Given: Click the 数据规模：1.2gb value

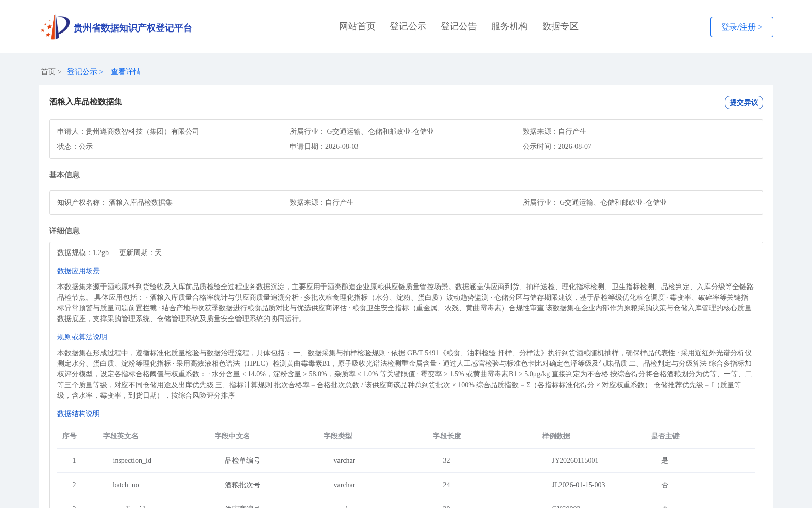Looking at the screenshot, I should [x=83, y=252].
